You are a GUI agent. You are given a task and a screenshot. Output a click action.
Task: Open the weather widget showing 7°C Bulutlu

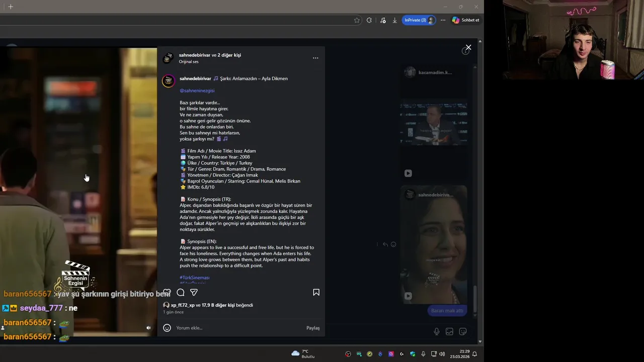303,354
